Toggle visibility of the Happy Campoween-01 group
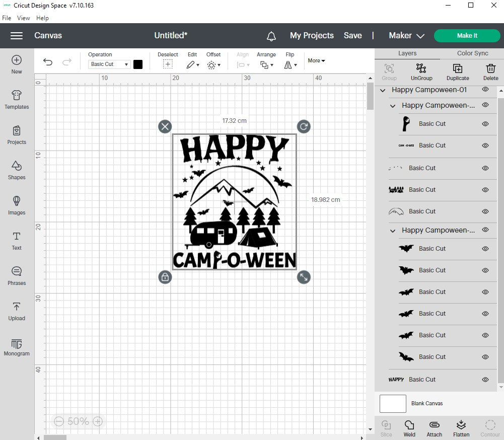This screenshot has height=440, width=504. tap(485, 90)
